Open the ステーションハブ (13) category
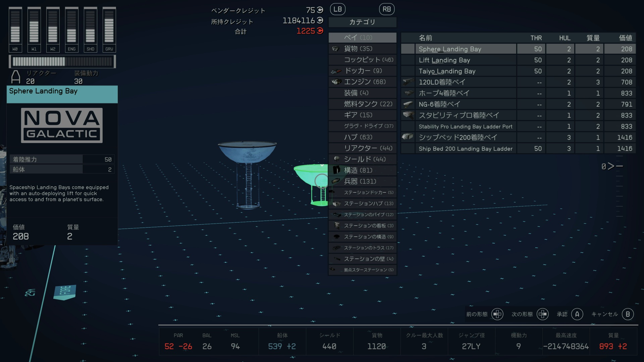 click(x=363, y=203)
